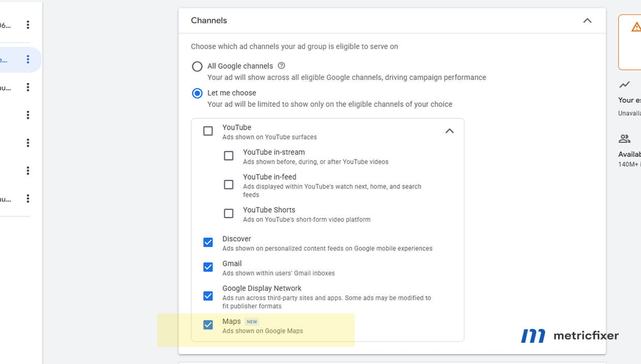641x364 pixels.
Task: Open three-dot menu for highlighted sidebar row
Action: click(28, 59)
